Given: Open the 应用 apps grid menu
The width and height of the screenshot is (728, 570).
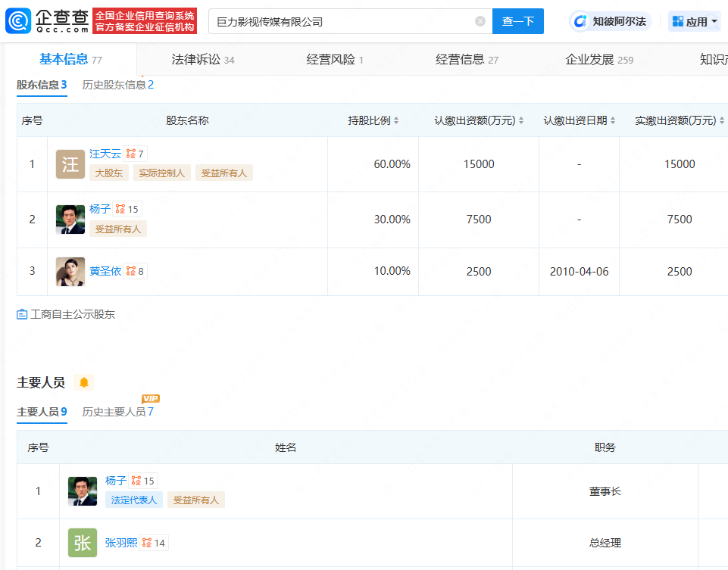Looking at the screenshot, I should point(695,21).
